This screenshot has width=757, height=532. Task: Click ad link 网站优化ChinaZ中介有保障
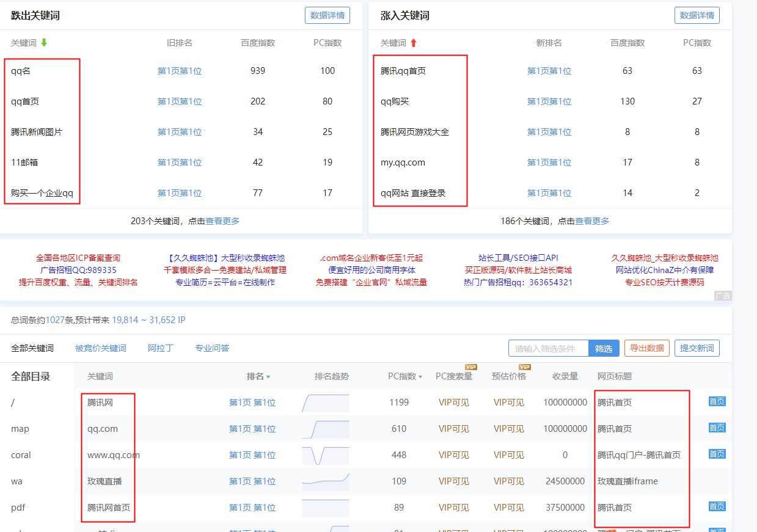pyautogui.click(x=665, y=270)
